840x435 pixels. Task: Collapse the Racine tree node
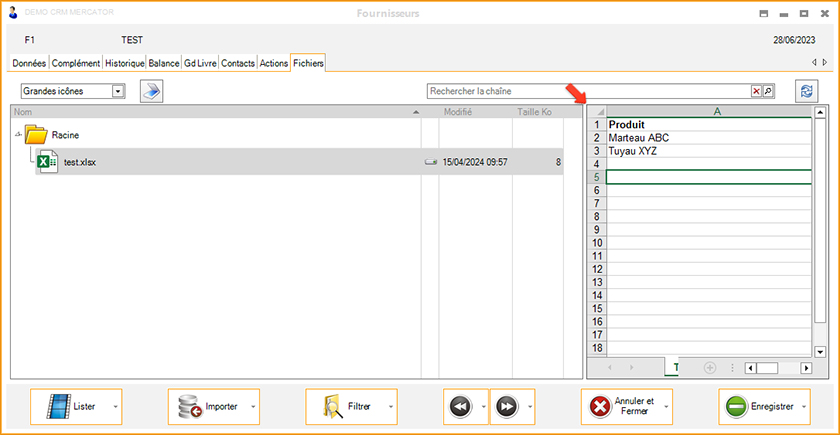[x=18, y=134]
